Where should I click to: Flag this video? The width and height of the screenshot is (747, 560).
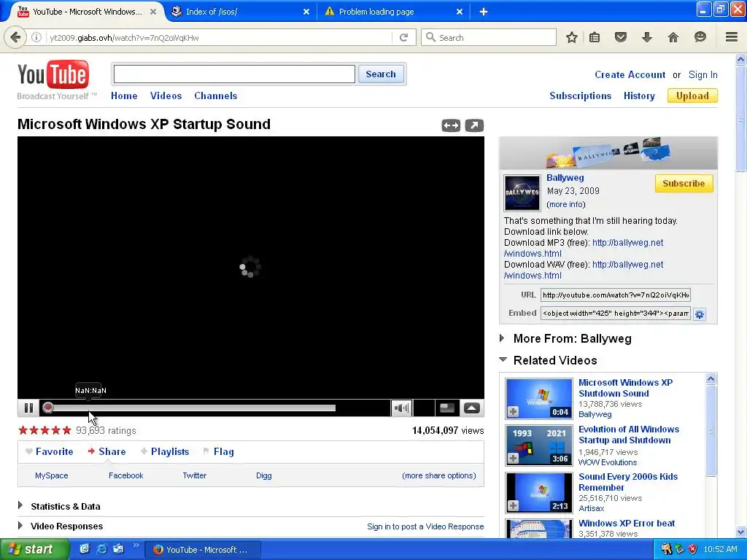coord(219,451)
